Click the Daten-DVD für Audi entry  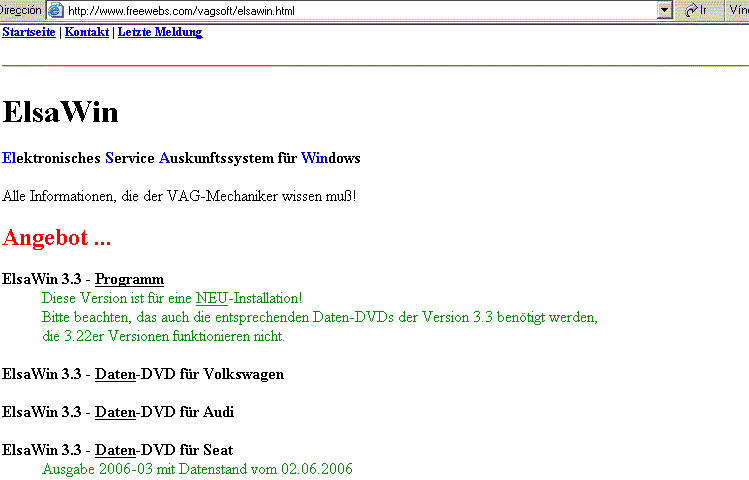click(118, 412)
